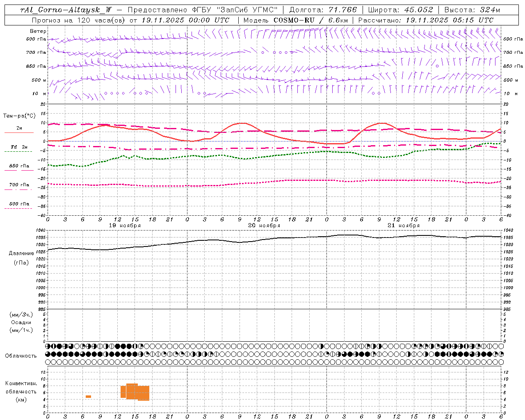Click the '21 ноября' date label

[x=404, y=226]
